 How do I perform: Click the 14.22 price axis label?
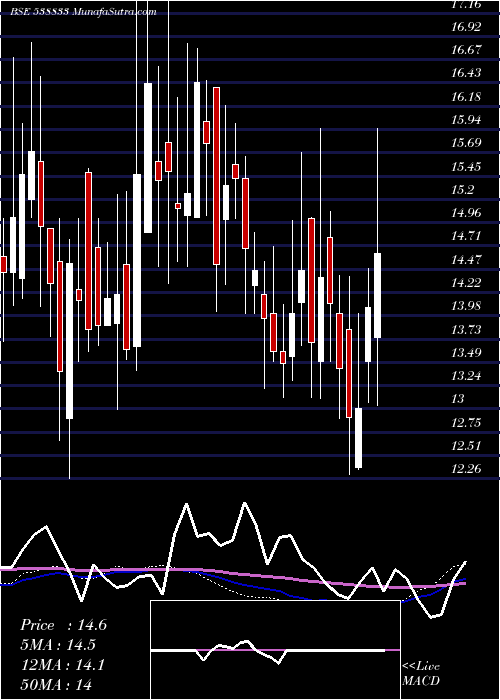tap(466, 283)
